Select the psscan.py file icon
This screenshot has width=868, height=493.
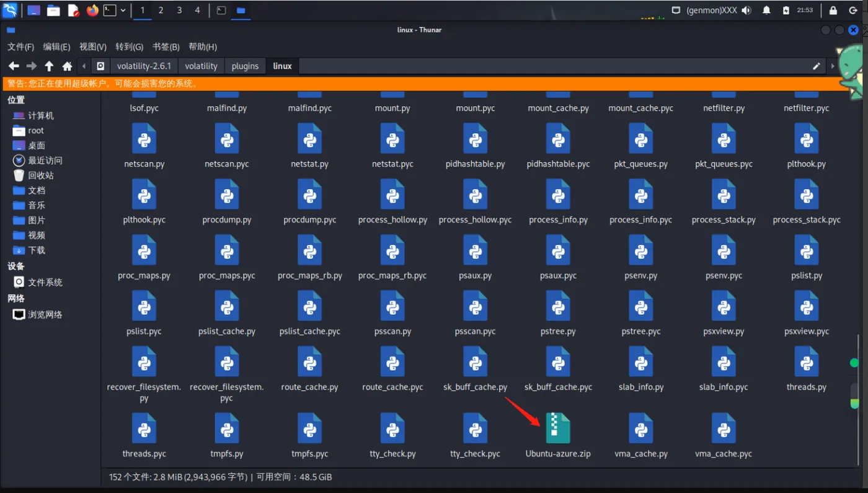(x=392, y=306)
